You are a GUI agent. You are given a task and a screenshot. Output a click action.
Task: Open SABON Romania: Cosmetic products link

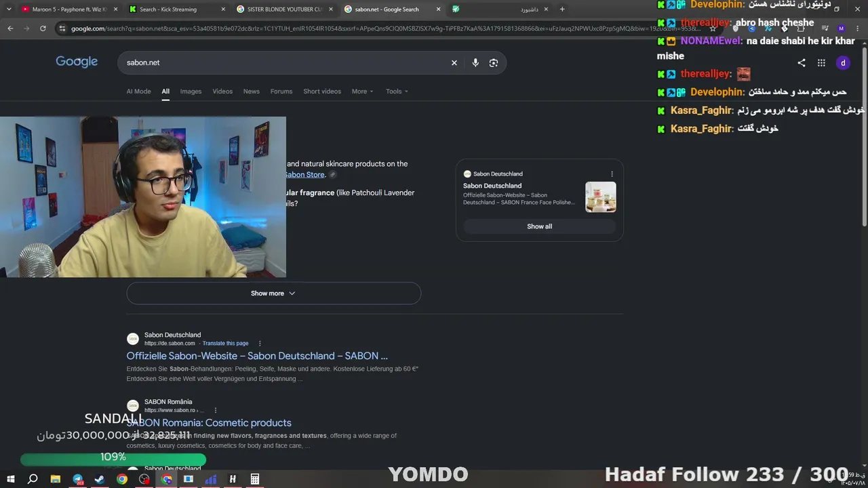pyautogui.click(x=209, y=423)
